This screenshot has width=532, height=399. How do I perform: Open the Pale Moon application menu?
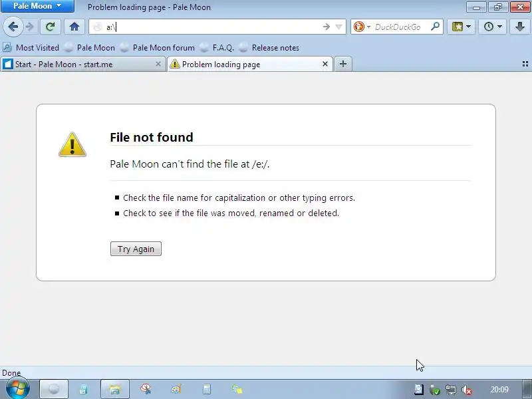(37, 6)
